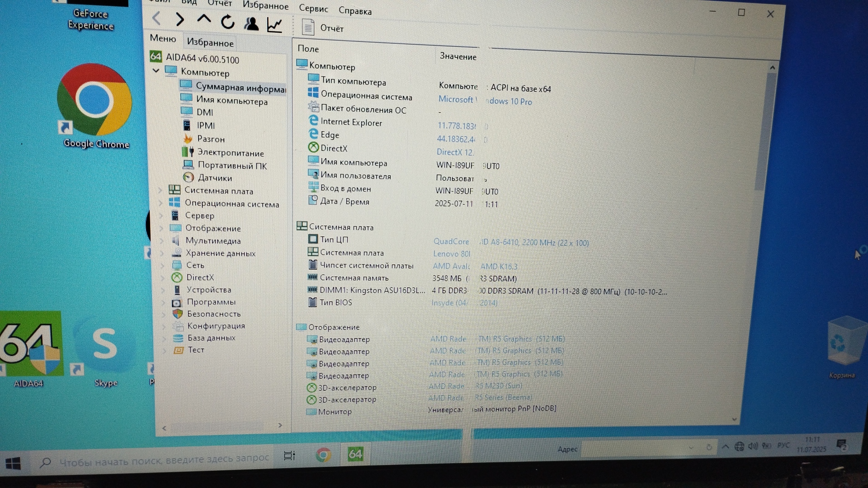Open the Разгон overclock item
This screenshot has height=488, width=868.
click(x=211, y=139)
